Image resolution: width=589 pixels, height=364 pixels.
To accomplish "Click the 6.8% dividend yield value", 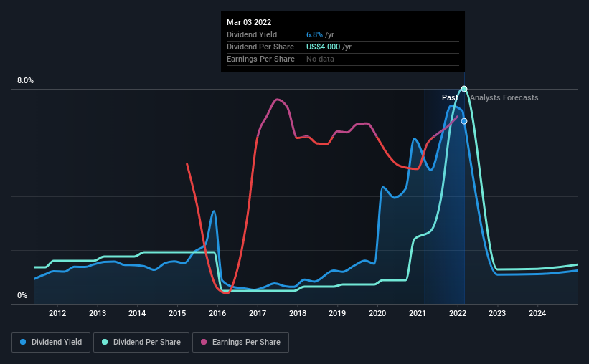I will click(314, 34).
